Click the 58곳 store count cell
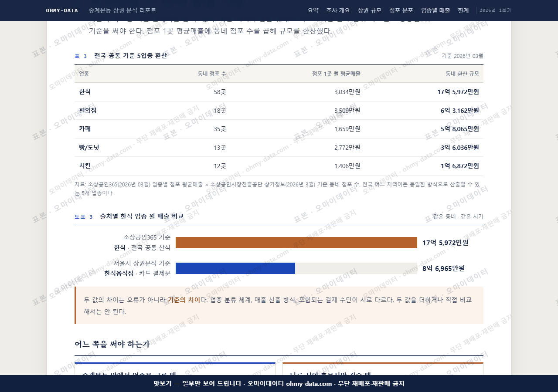This screenshot has height=392, width=558. tap(220, 92)
